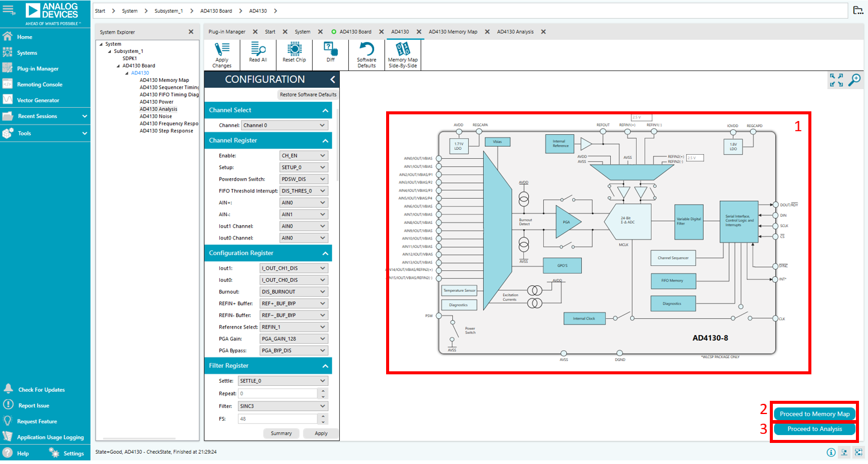Click the Summary button
Image resolution: width=868 pixels, height=464 pixels.
pyautogui.click(x=281, y=433)
